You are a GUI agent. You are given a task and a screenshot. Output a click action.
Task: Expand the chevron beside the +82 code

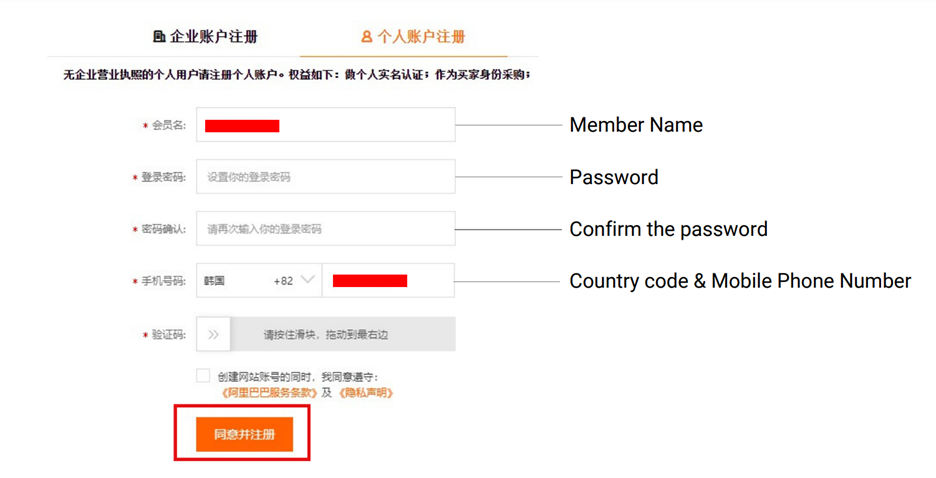[307, 281]
